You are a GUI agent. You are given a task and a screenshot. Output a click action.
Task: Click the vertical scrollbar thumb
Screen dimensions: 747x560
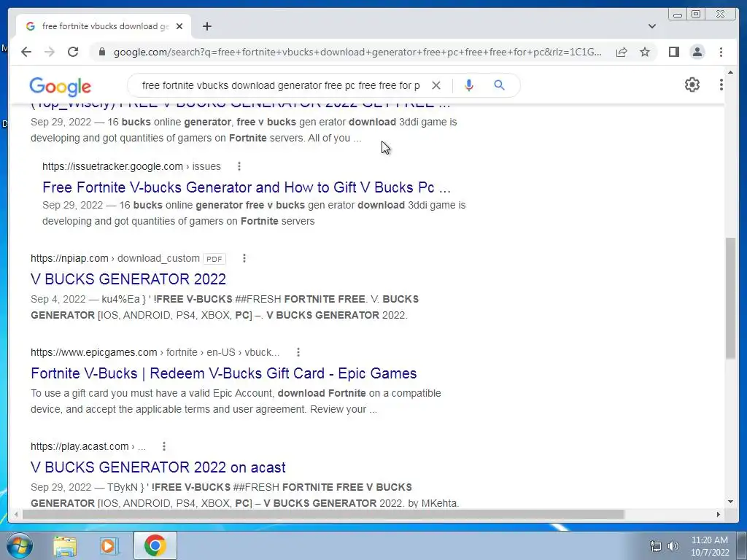(x=730, y=298)
